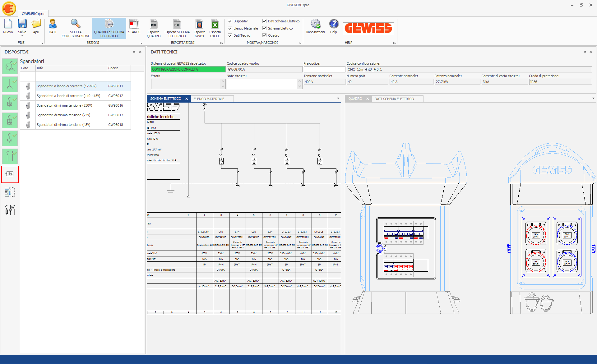Expand the SEZIONI group launcher
597x364 pixels.
(141, 43)
